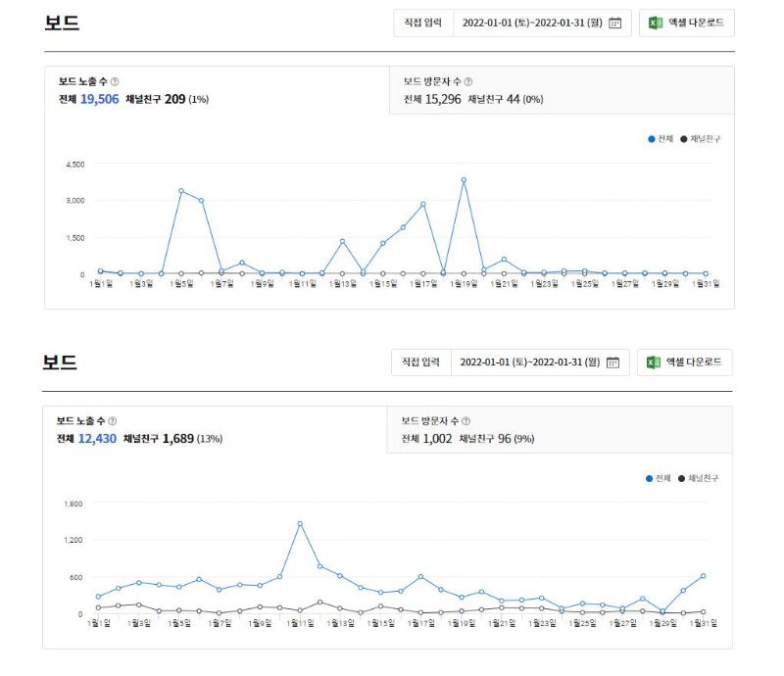Screen dimensions: 784x676
Task: Click 1,800 axis label in bottom chart
Action: click(73, 504)
